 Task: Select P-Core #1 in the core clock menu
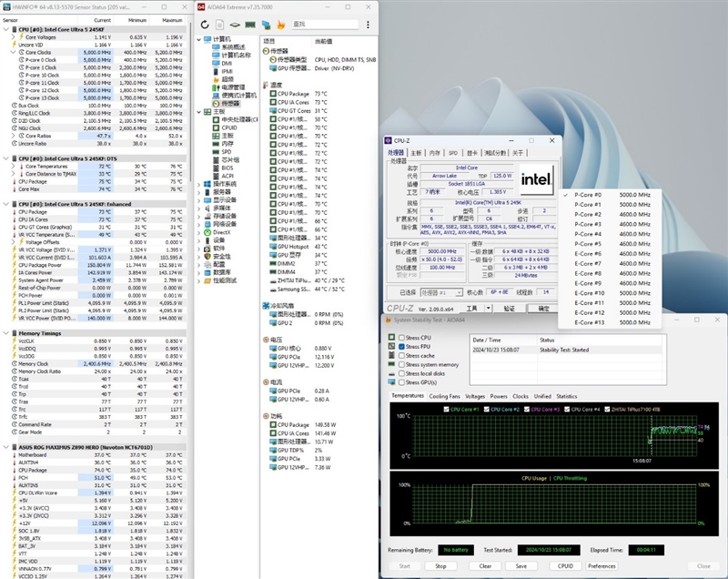(x=612, y=205)
